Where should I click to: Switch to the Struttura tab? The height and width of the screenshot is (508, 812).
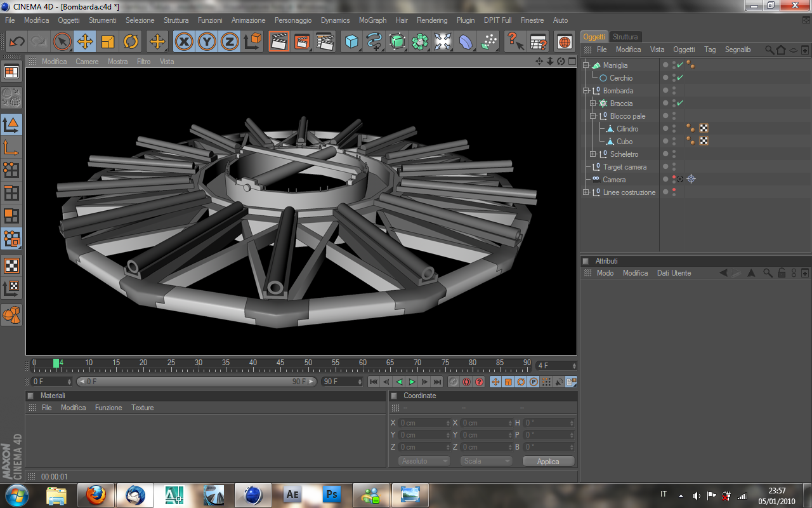click(625, 37)
